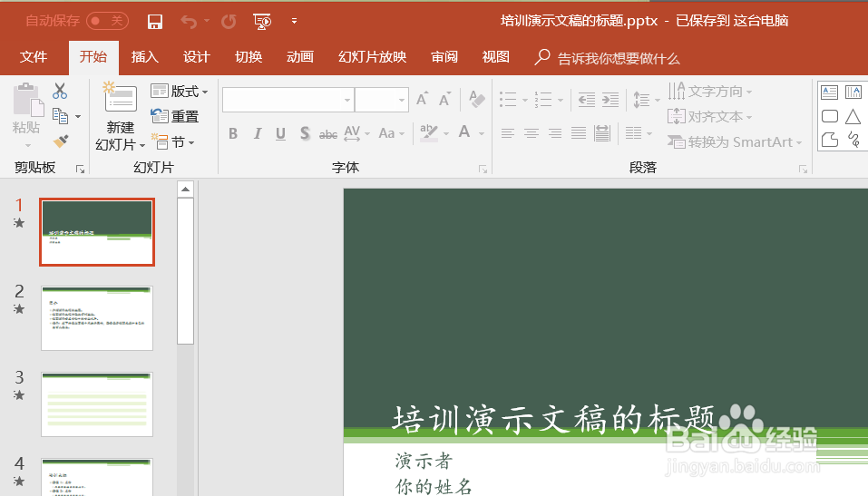868x496 pixels.
Task: Click the Undo arrow icon
Action: [x=189, y=22]
